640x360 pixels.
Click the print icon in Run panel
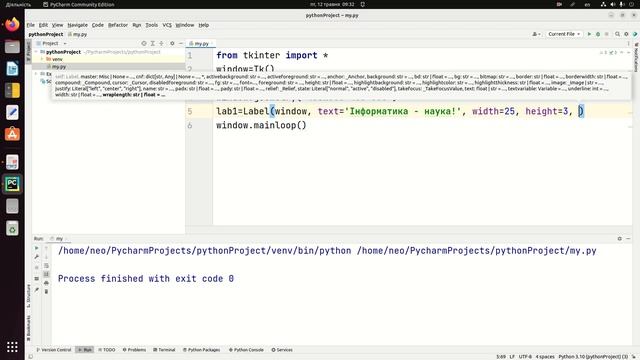46,283
